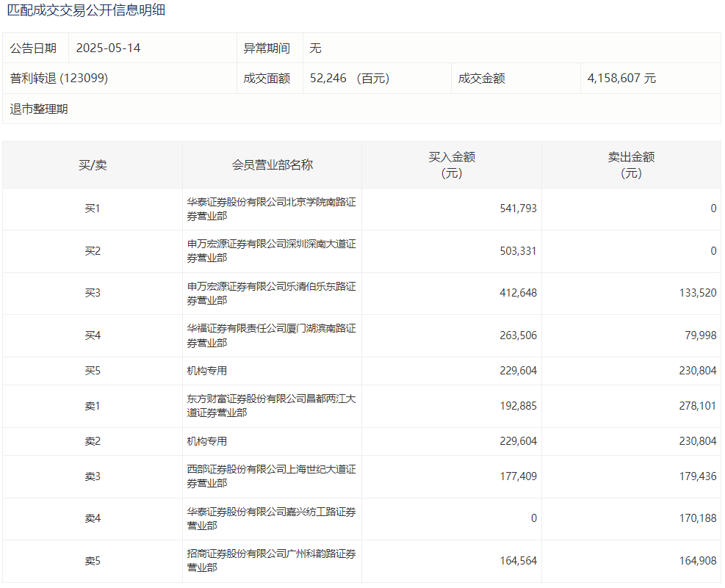The image size is (725, 588).
Task: Open 西部证券 上海世纪大道 branch entry
Action: coord(271,476)
